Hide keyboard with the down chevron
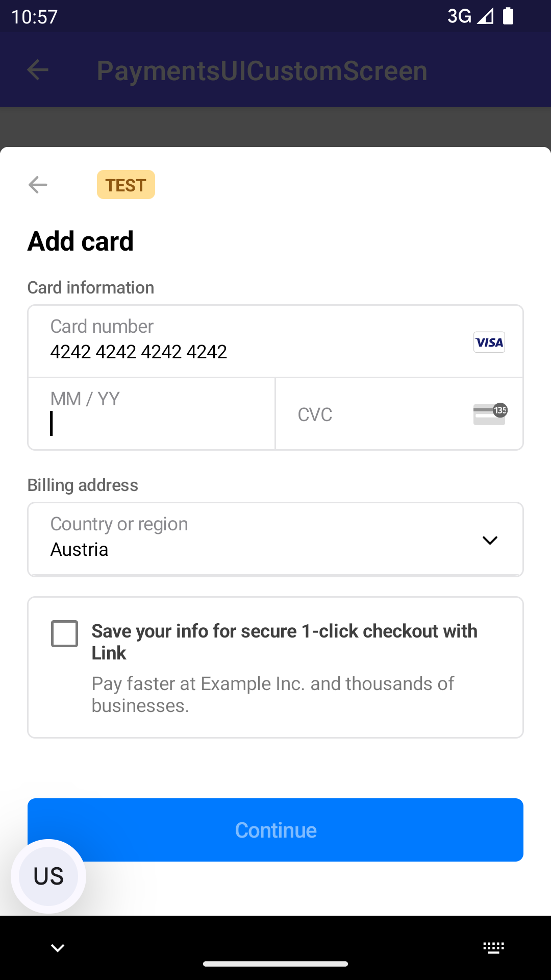Image resolution: width=551 pixels, height=980 pixels. (58, 948)
